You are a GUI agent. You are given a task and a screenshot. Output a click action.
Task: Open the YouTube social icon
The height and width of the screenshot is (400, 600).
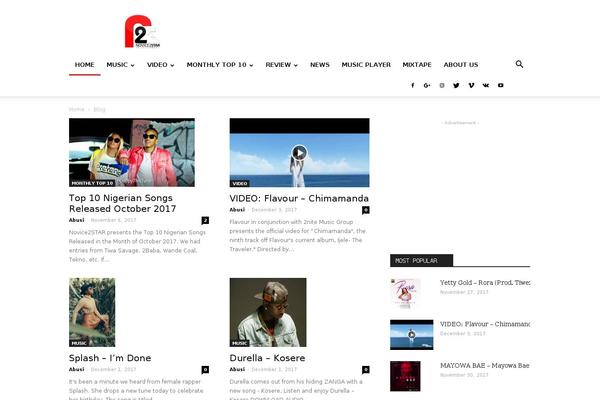pos(501,85)
